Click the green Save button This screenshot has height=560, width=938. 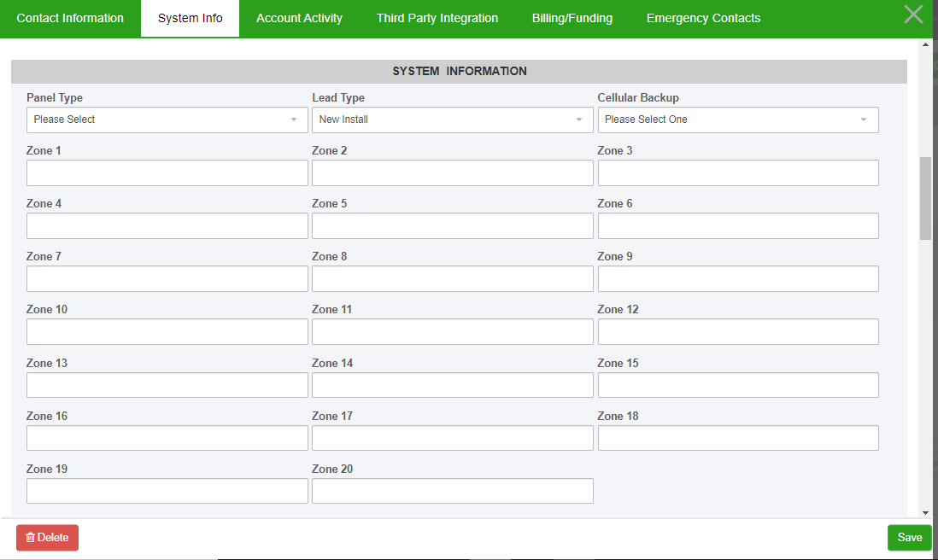[x=909, y=537]
